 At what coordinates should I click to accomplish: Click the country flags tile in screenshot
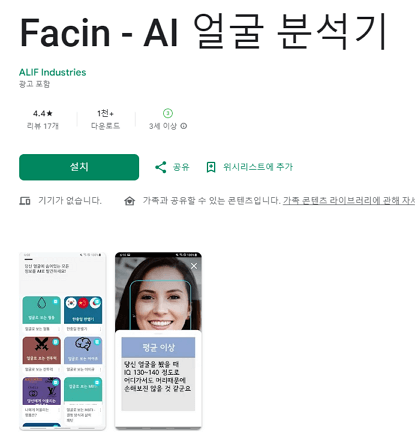(83, 310)
